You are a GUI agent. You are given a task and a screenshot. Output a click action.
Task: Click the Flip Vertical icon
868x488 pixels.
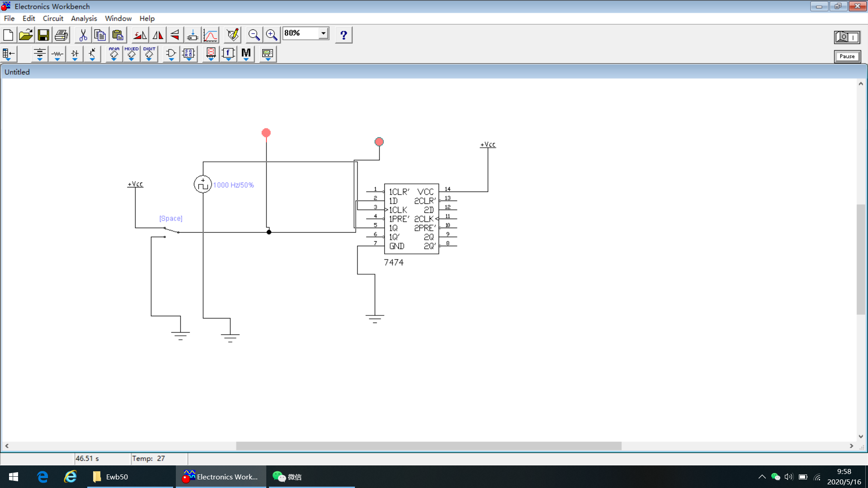[175, 35]
